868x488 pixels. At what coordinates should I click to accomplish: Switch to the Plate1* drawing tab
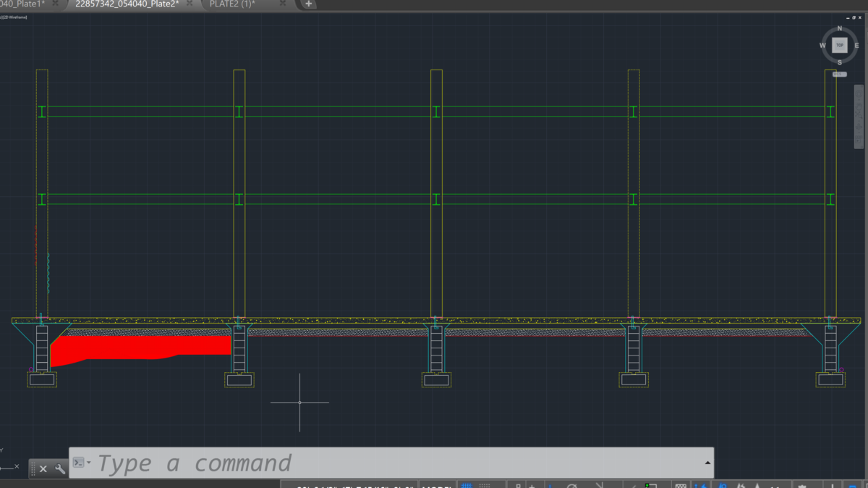click(22, 4)
